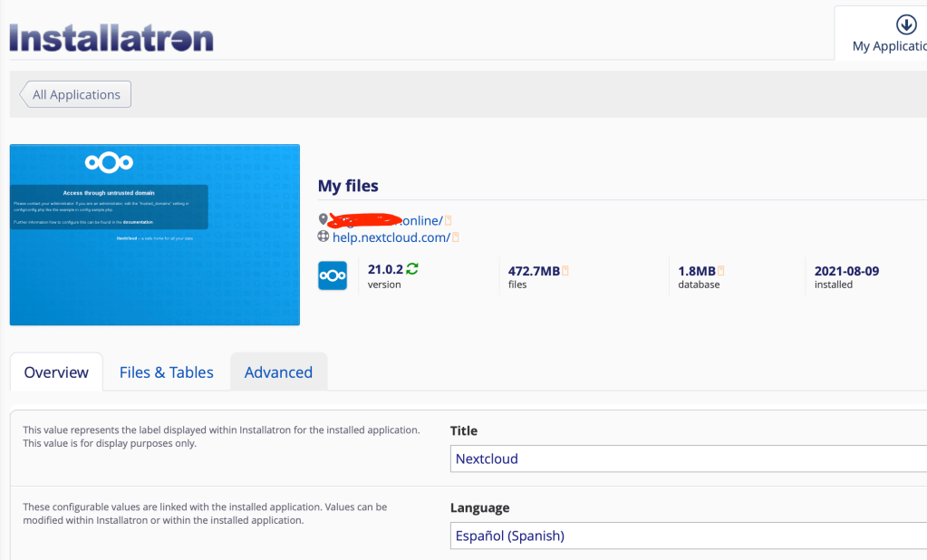Open the help.nextcloud.com link

(x=391, y=237)
